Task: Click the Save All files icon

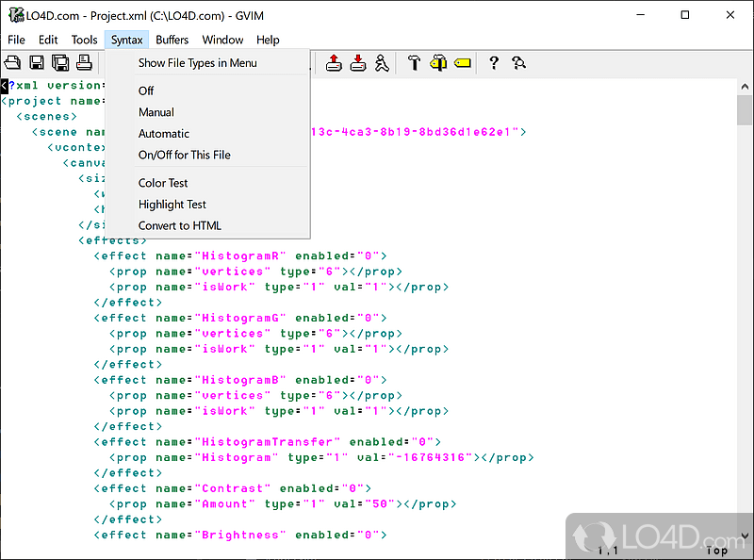Action: 60,63
